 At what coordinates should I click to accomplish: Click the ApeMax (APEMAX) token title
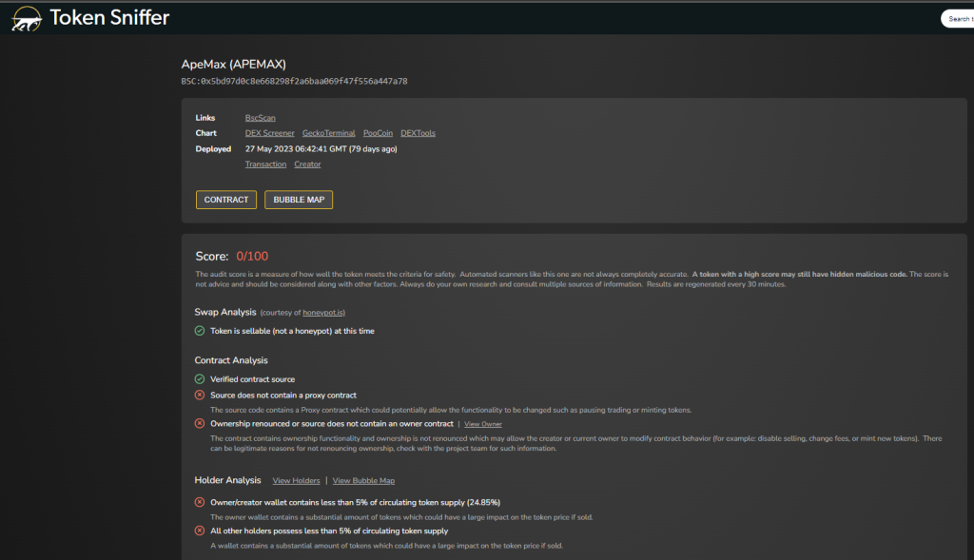coord(234,65)
